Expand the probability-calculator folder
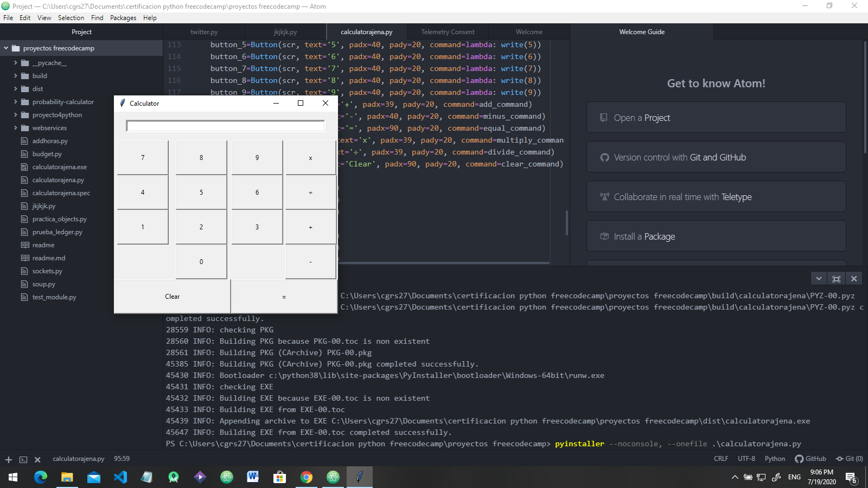This screenshot has height=488, width=868. coord(63,102)
